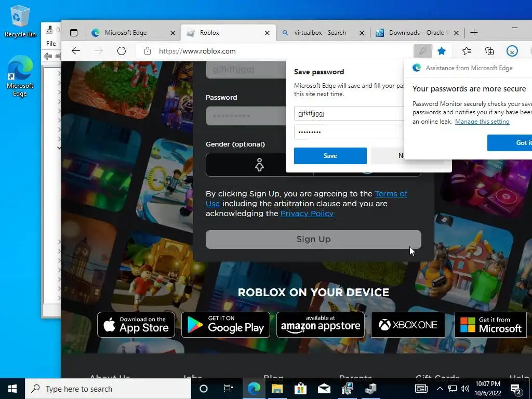Click the Get it from Microsoft badge
532x399 pixels.
pyautogui.click(x=490, y=325)
